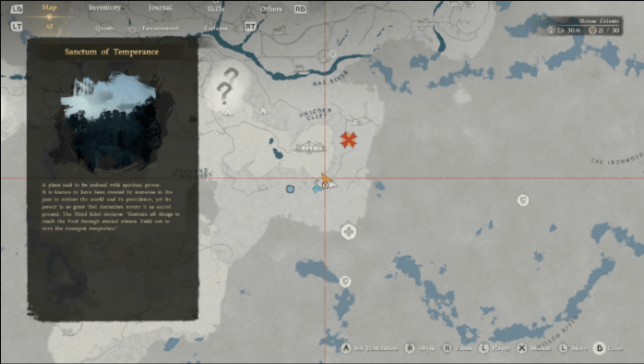Image resolution: width=644 pixels, height=364 pixels.
Task: Click the House Celeste label
Action: point(599,21)
